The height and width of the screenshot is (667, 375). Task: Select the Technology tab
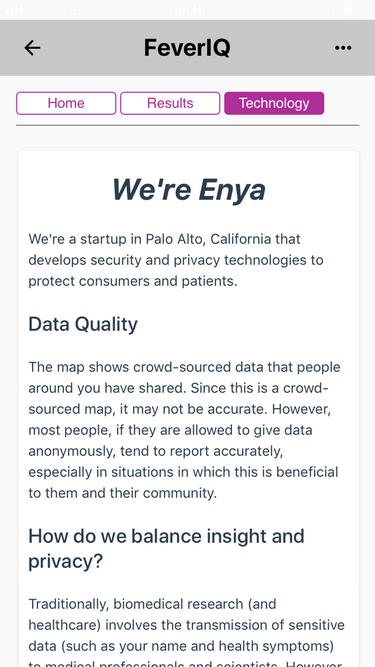tap(274, 103)
